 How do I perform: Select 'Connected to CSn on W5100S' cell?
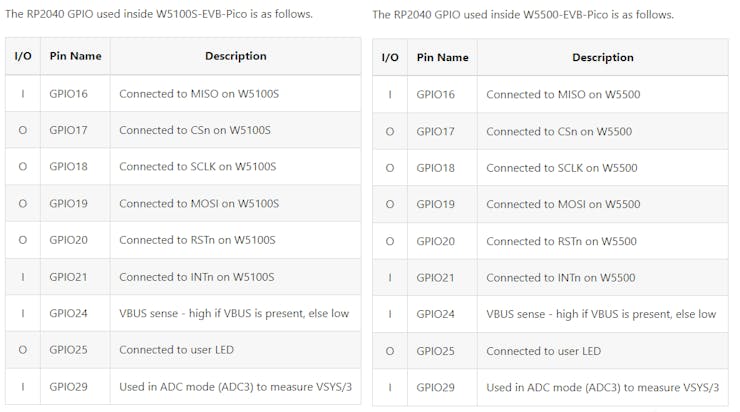[x=195, y=130]
